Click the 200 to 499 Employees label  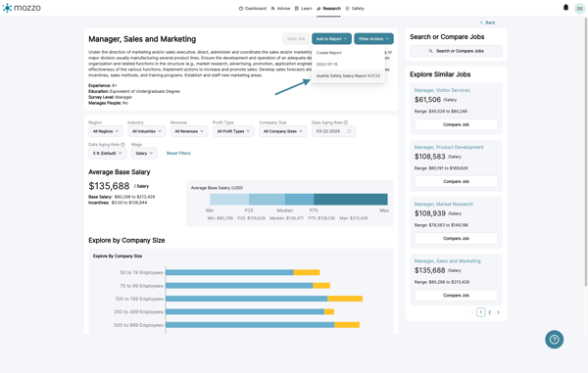coord(139,312)
